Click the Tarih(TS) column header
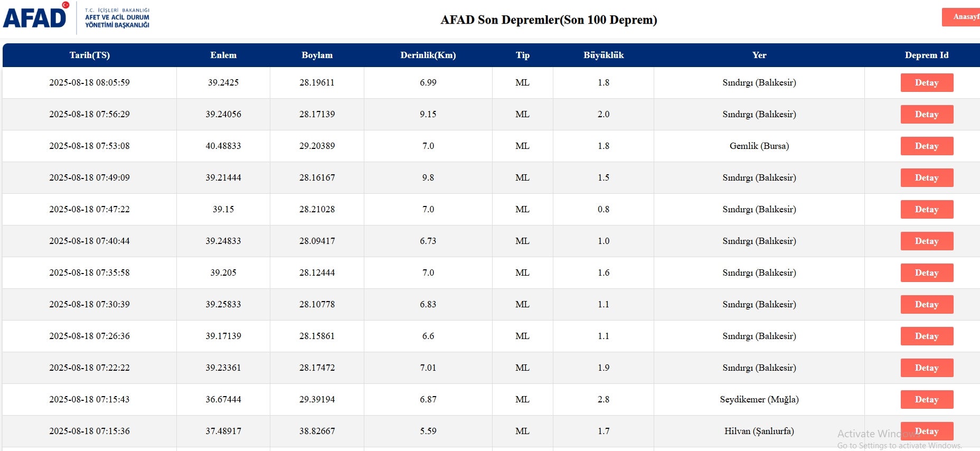This screenshot has width=980, height=451. coord(90,55)
